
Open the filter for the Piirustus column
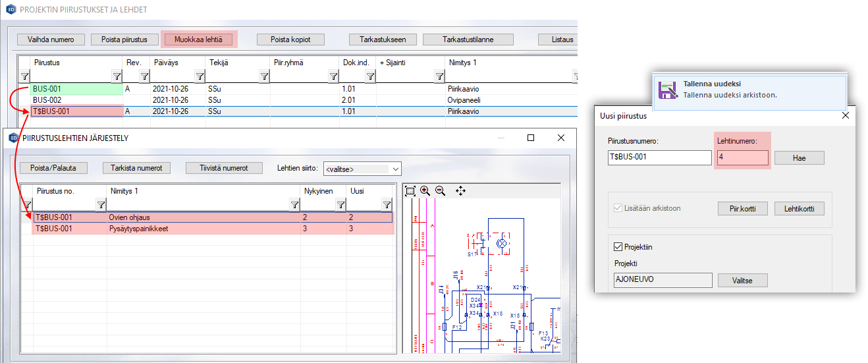coord(117,77)
